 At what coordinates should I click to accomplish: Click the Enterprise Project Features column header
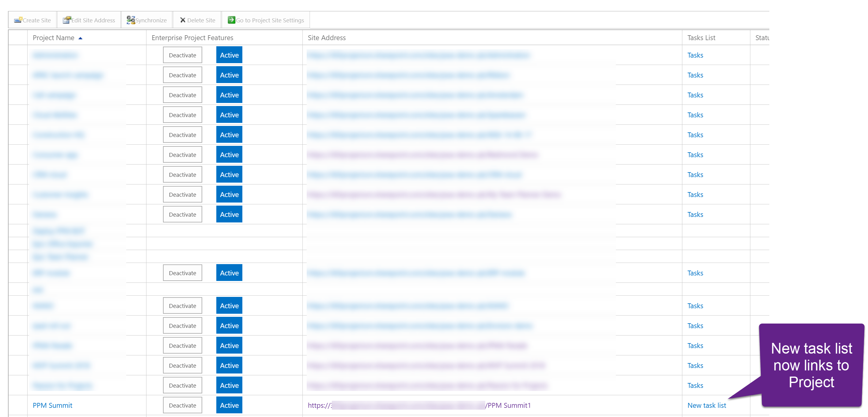[x=192, y=38]
